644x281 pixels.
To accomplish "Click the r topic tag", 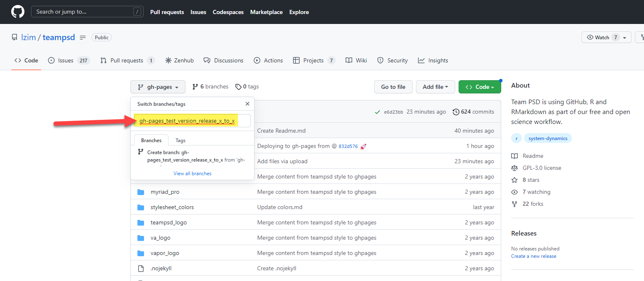I will [x=517, y=138].
